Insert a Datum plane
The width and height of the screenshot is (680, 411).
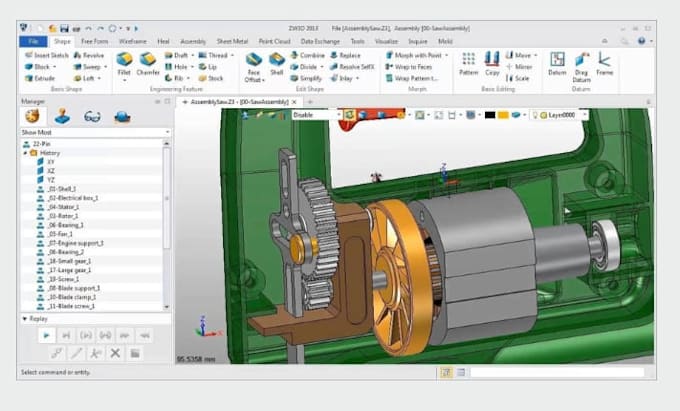click(x=557, y=64)
